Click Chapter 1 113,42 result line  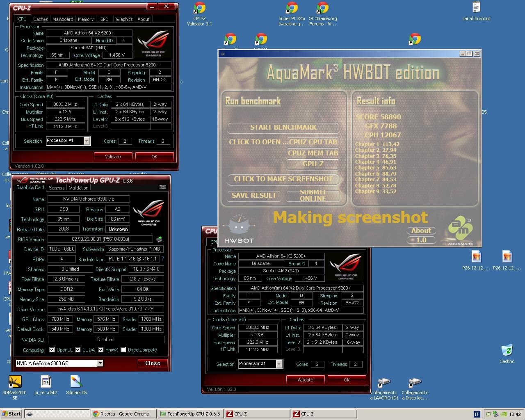(x=377, y=144)
